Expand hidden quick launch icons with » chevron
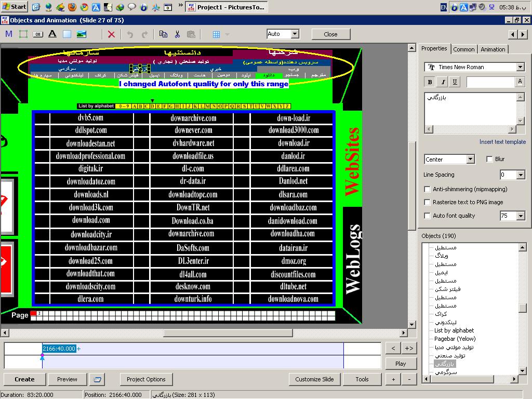This screenshot has width=532, height=399. (180, 5)
